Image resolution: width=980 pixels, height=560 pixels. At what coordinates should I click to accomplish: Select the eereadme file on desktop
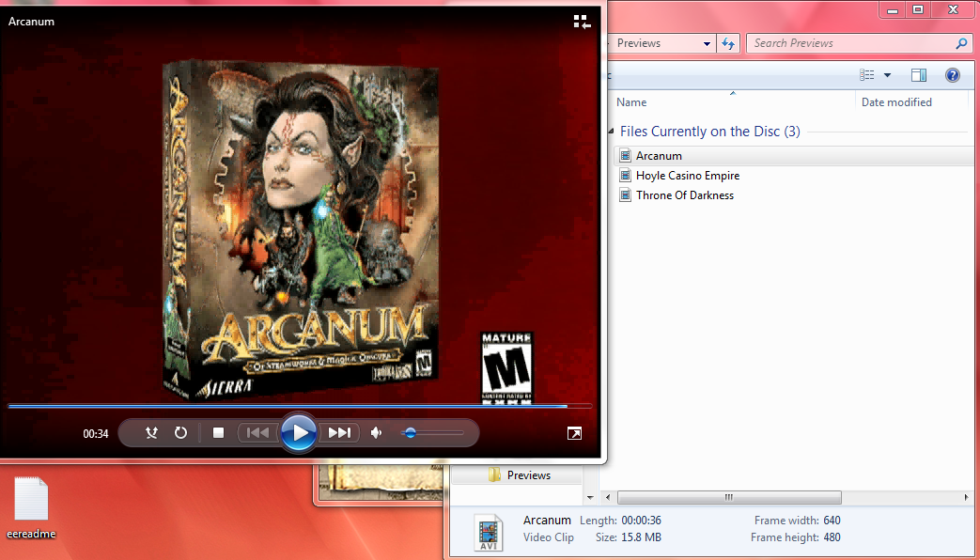(x=31, y=507)
